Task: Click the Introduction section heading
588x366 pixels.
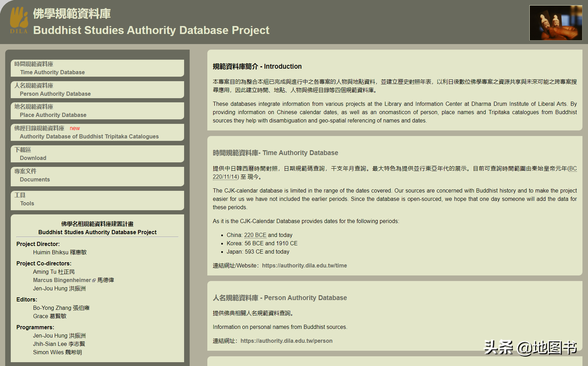Action: [x=257, y=66]
